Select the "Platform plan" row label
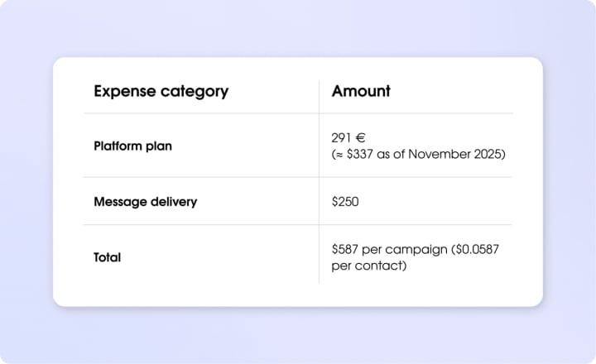The image size is (596, 364). 133,146
